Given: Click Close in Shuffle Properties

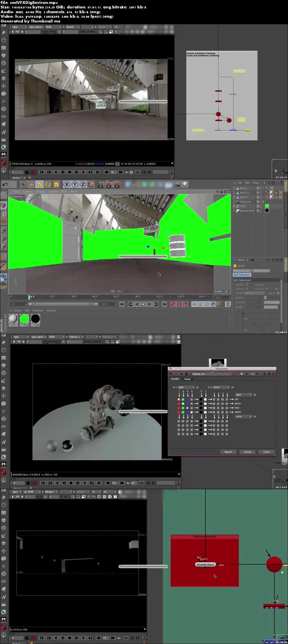Looking at the screenshot, I should (x=266, y=452).
